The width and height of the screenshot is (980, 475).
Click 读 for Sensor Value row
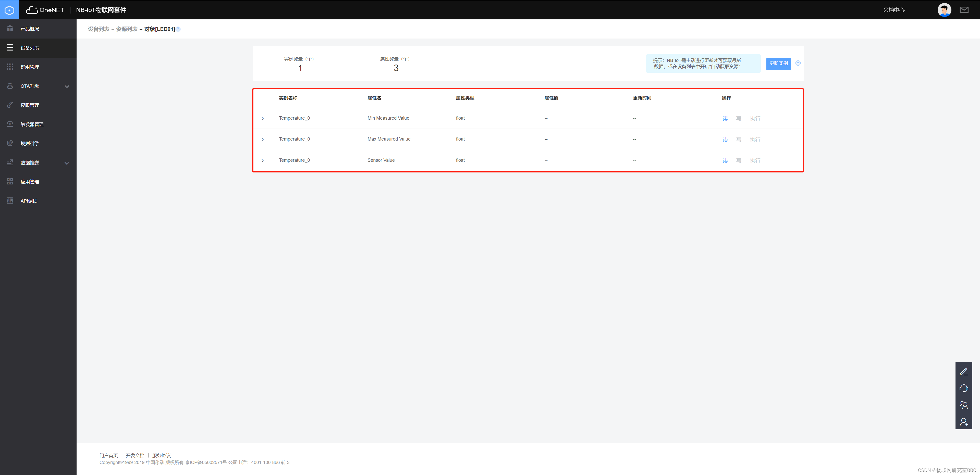tap(725, 160)
